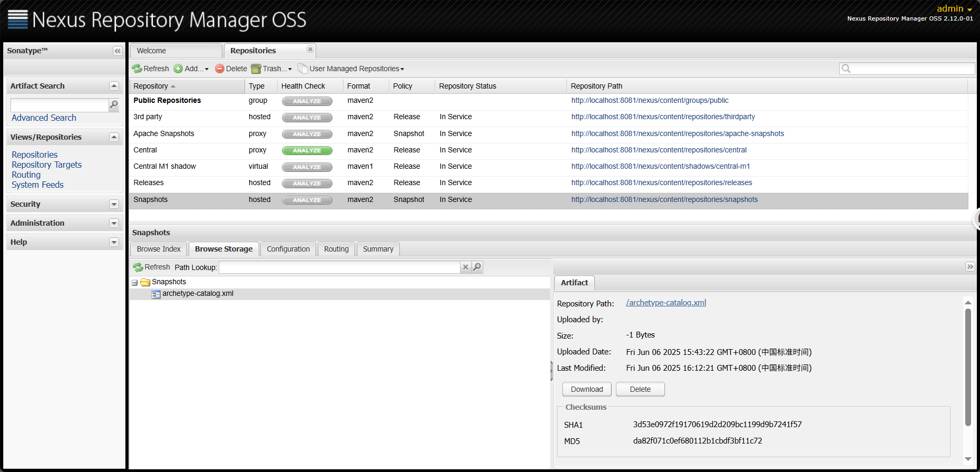This screenshot has width=980, height=472.
Task: Open Repositories in the sidebar
Action: (35, 155)
